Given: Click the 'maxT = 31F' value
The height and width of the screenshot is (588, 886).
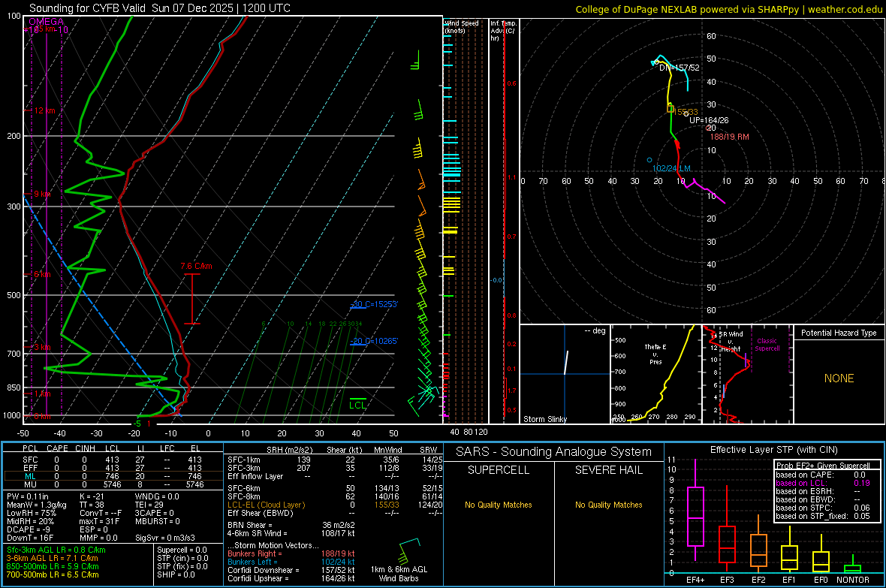Looking at the screenshot, I should (x=99, y=521).
